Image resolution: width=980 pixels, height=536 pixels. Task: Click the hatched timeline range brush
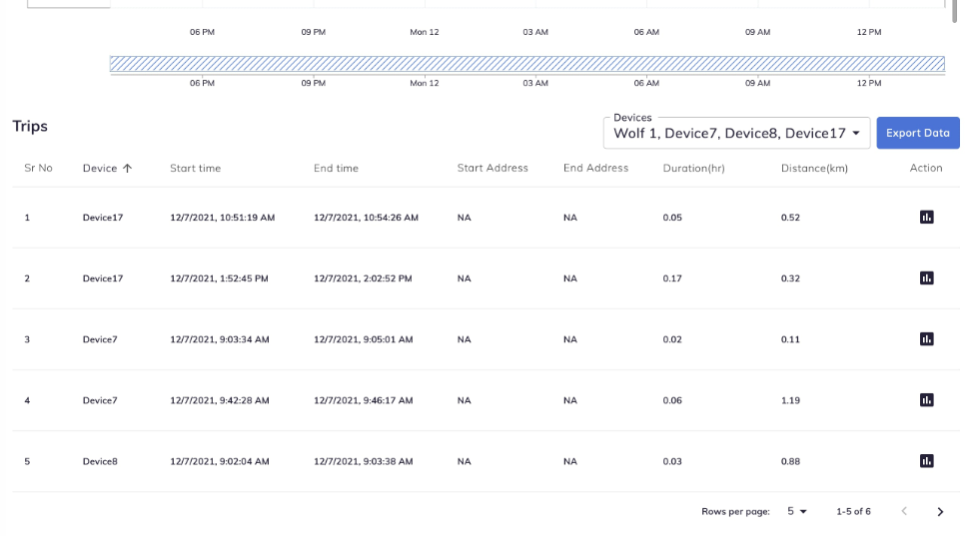coord(526,64)
